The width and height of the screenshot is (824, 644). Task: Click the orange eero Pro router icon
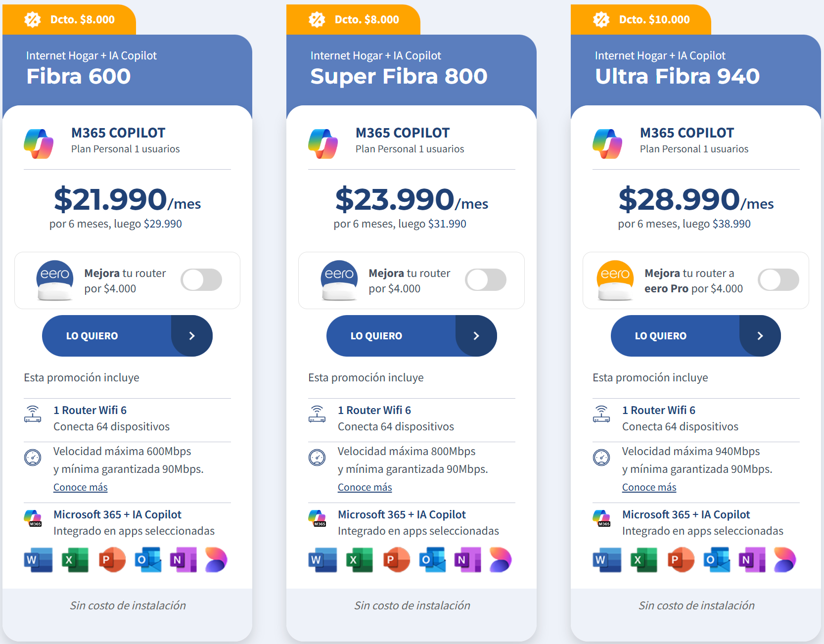[615, 280]
